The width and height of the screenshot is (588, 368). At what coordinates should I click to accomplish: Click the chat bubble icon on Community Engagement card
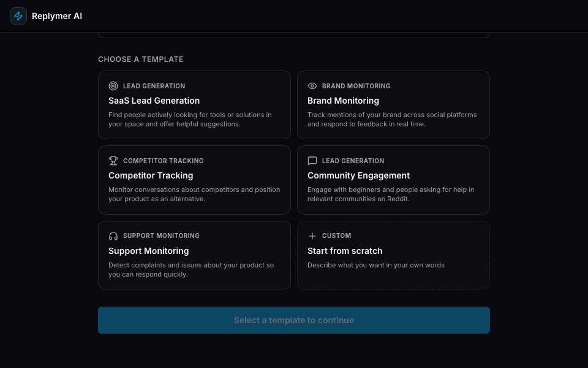(x=312, y=161)
